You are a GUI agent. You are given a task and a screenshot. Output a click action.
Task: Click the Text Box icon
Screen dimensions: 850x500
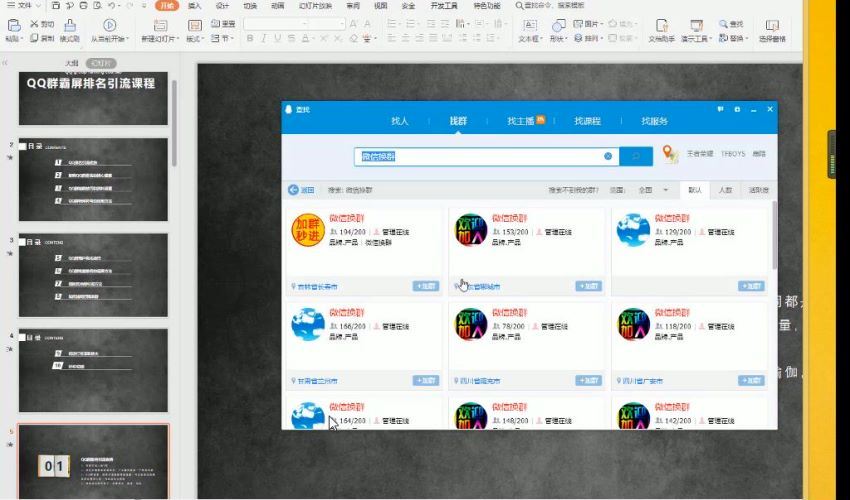click(x=530, y=25)
